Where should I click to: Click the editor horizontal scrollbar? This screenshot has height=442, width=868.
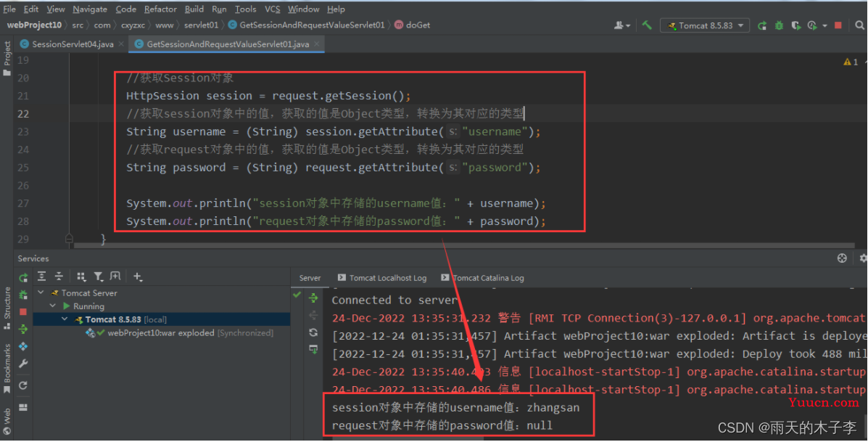point(464,245)
